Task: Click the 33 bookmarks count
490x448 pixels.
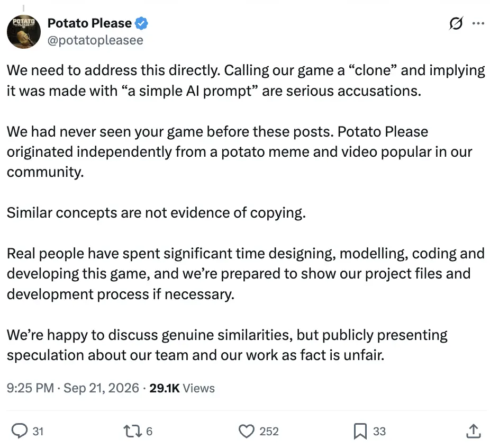Action: point(379,432)
